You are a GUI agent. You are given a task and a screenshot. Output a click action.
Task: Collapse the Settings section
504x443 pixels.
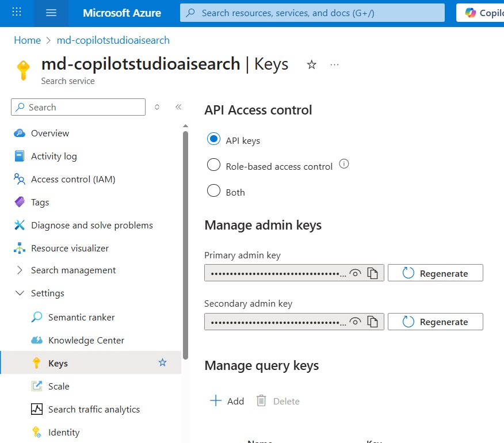(x=48, y=293)
